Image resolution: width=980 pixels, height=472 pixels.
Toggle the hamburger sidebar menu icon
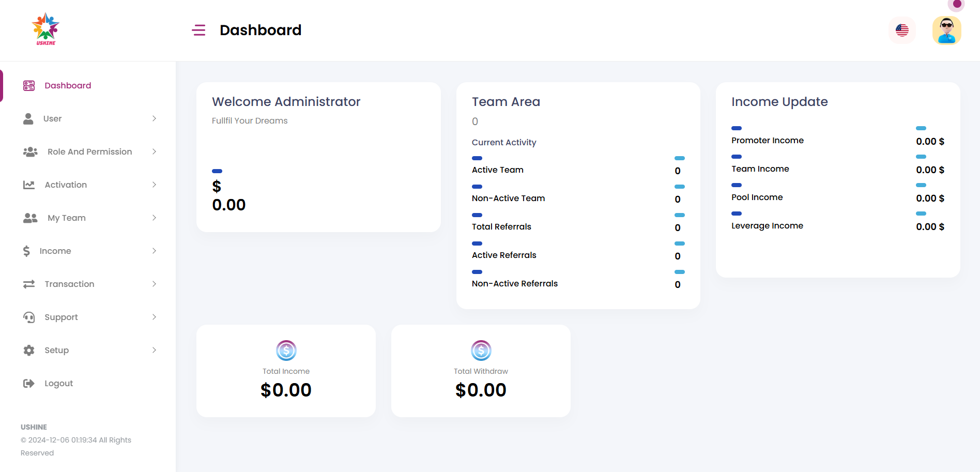[198, 30]
